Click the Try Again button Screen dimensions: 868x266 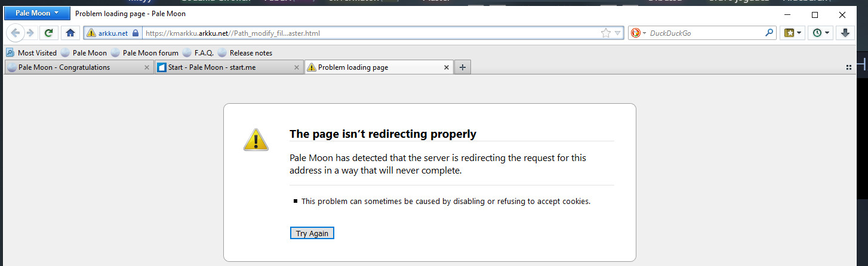[x=312, y=233]
